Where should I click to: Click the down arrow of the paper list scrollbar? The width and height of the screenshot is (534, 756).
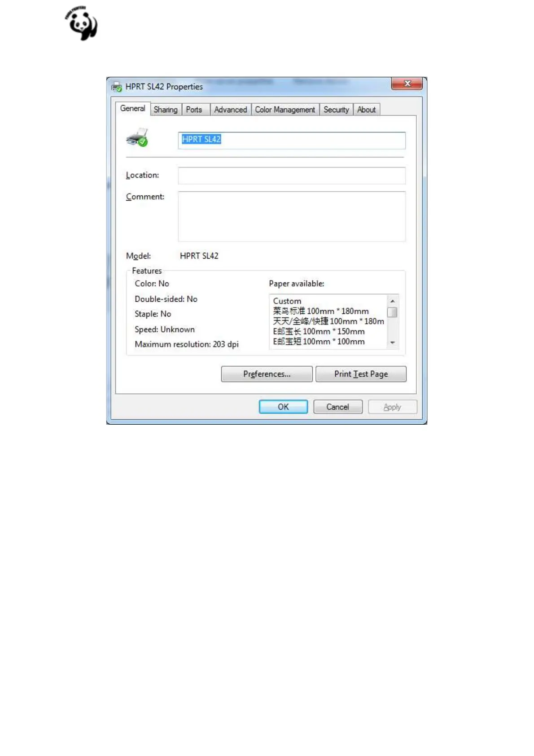click(392, 343)
